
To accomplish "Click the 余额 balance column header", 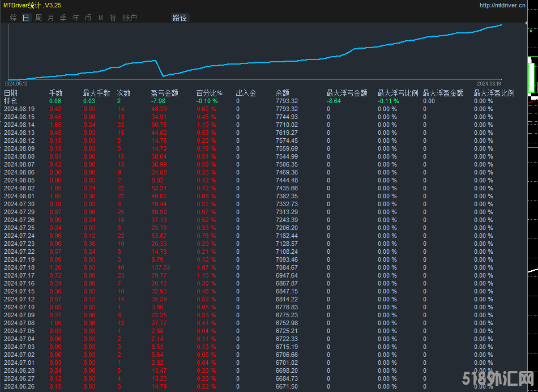I will click(282, 93).
